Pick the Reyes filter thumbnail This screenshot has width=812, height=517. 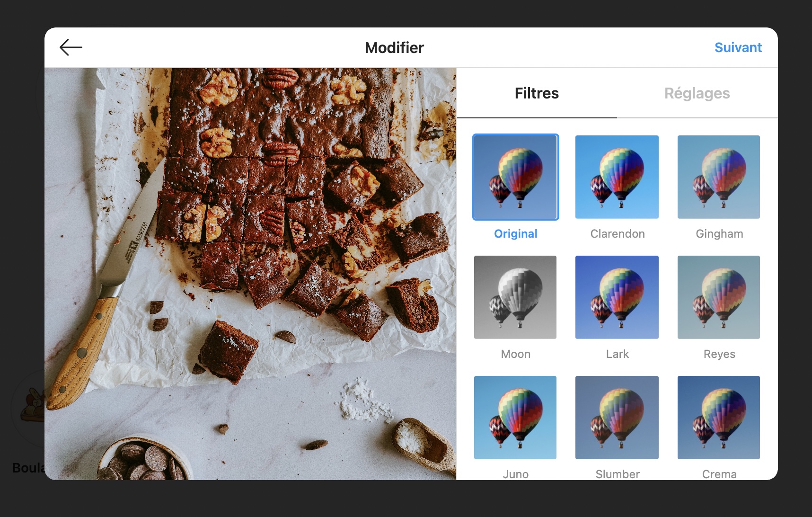[x=719, y=297]
